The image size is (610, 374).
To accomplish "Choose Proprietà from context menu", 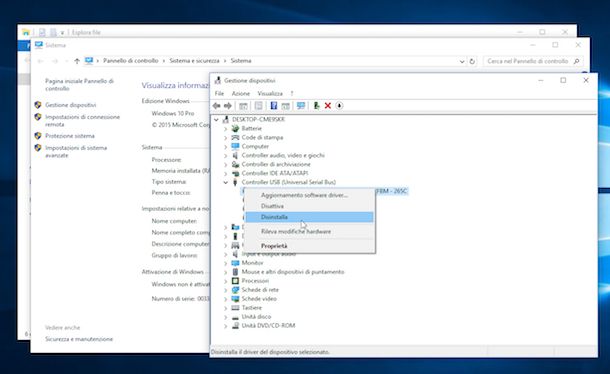I will pyautogui.click(x=310, y=246).
